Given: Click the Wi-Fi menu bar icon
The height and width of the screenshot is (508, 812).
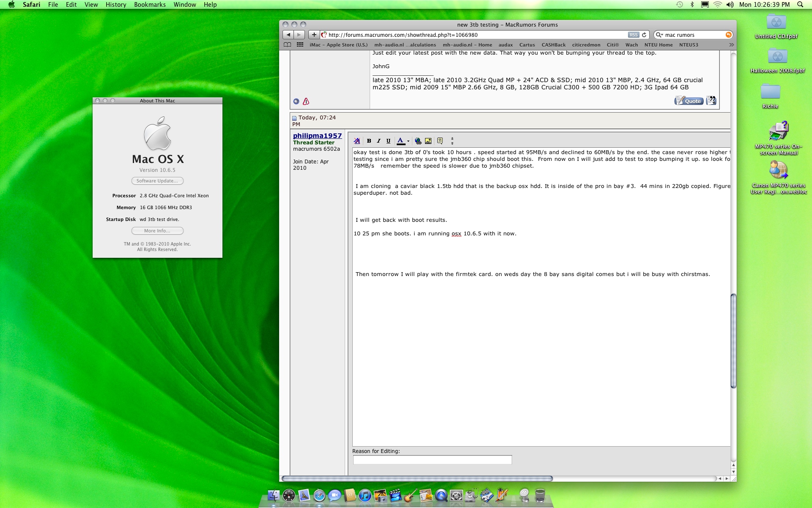Looking at the screenshot, I should [x=718, y=5].
